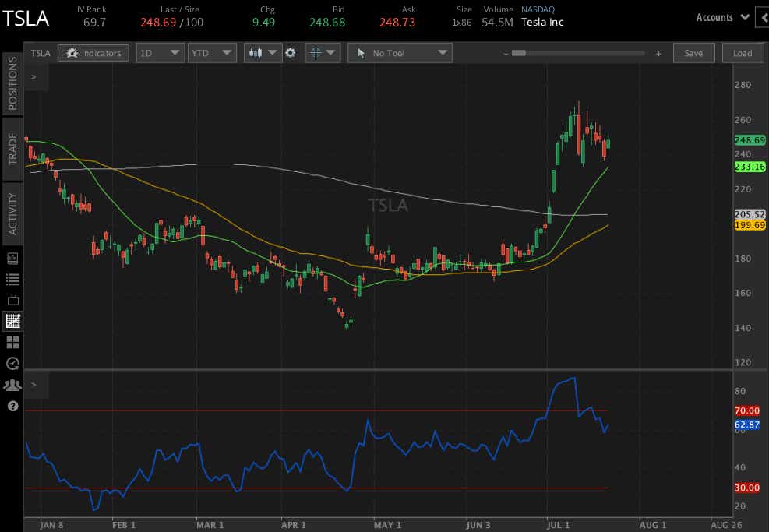The width and height of the screenshot is (769, 532).
Task: Click the 1x86 bid-ask size value
Action: [x=462, y=23]
